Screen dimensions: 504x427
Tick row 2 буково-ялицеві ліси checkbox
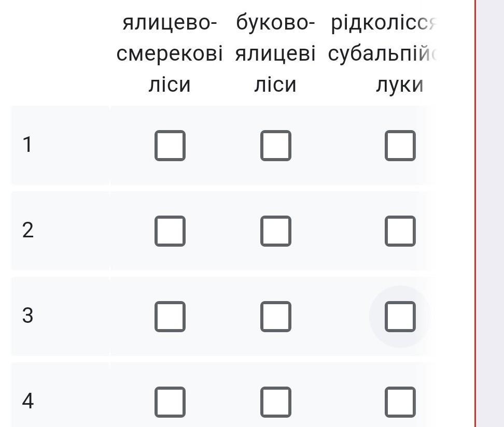[275, 231]
